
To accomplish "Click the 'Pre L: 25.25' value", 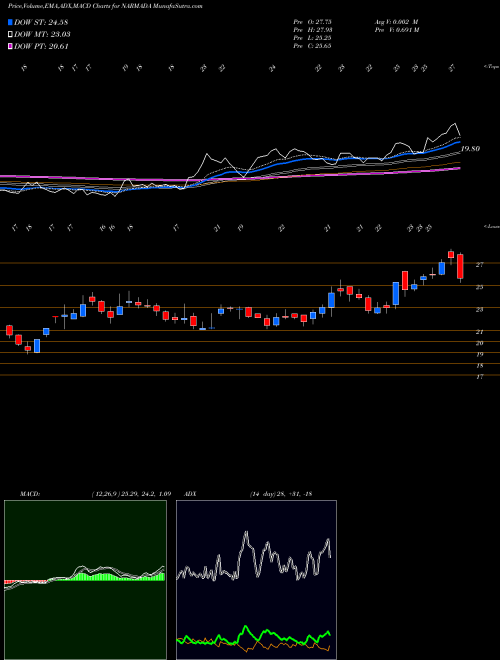I will (312, 38).
